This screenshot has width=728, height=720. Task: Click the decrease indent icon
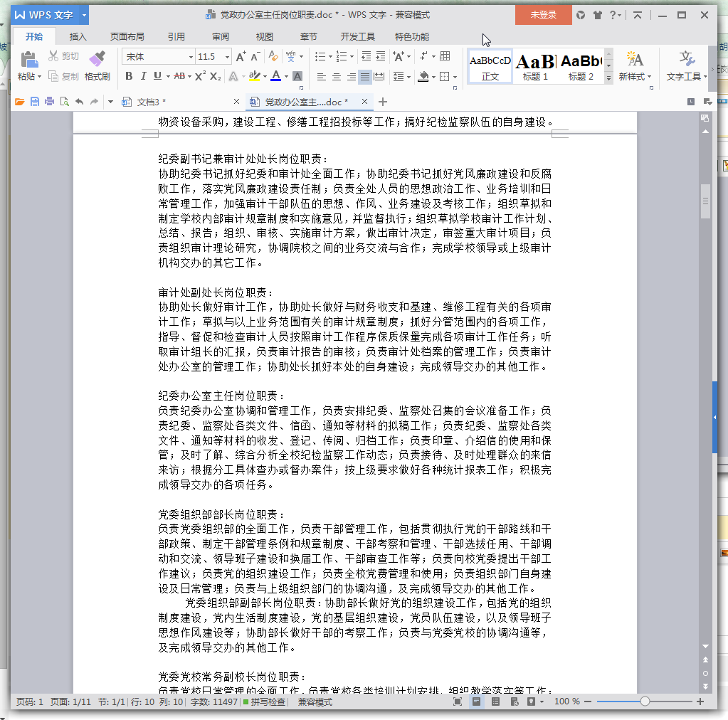tap(366, 57)
